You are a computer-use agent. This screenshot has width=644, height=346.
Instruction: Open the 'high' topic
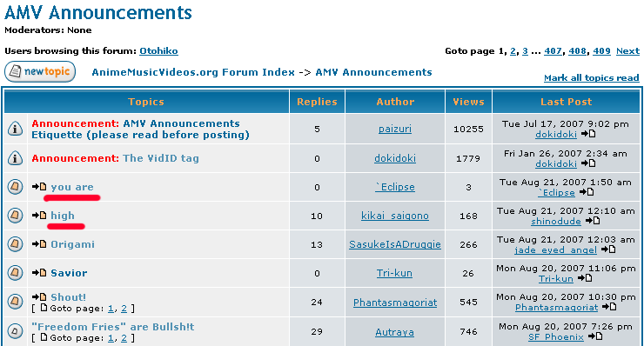coord(63,216)
